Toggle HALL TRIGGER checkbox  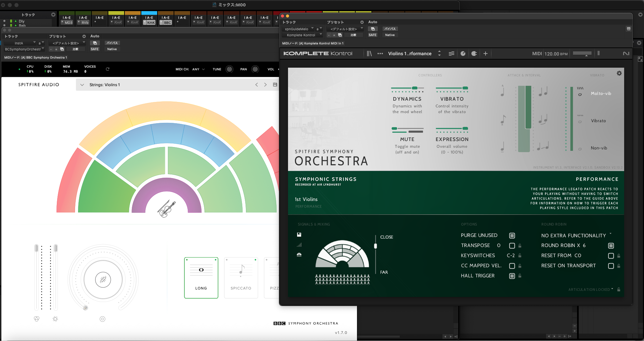tap(512, 276)
